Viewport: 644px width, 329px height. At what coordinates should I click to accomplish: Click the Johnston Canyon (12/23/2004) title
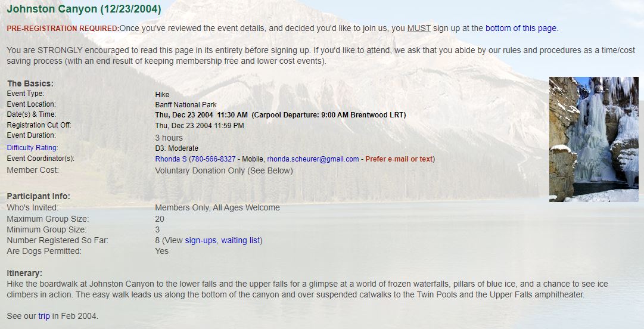point(84,8)
